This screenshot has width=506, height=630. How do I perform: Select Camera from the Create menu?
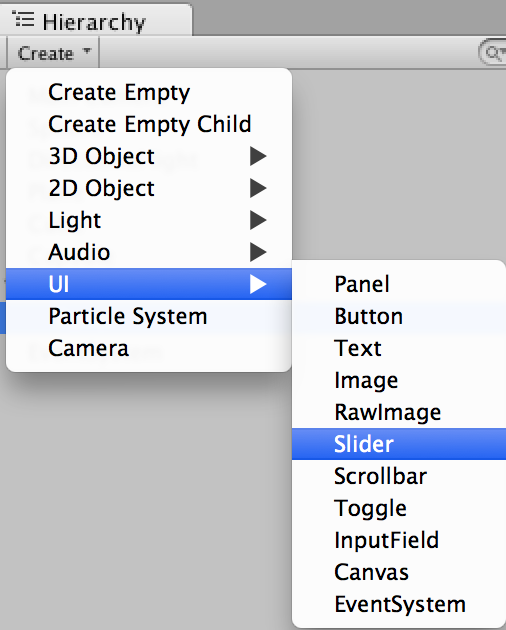tap(149, 348)
